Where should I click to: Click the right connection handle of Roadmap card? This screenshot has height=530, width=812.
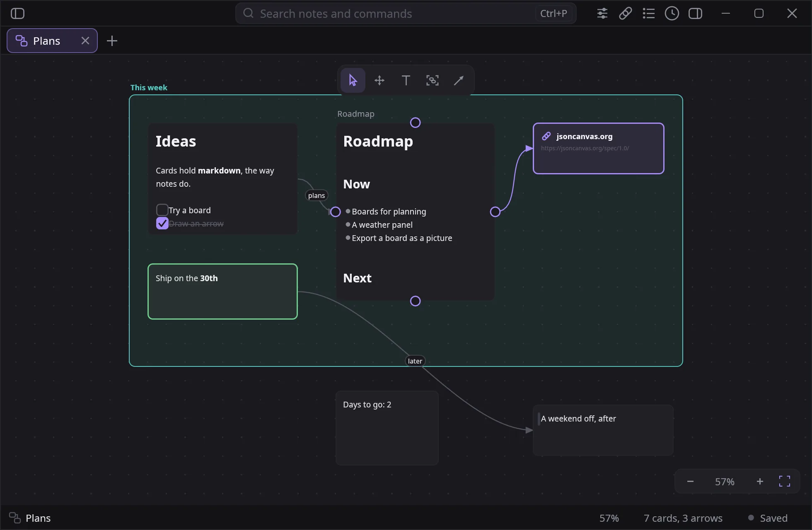pyautogui.click(x=495, y=212)
